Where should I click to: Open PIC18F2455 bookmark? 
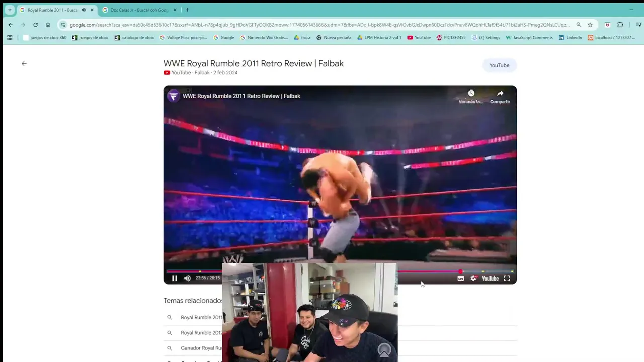[x=451, y=37]
